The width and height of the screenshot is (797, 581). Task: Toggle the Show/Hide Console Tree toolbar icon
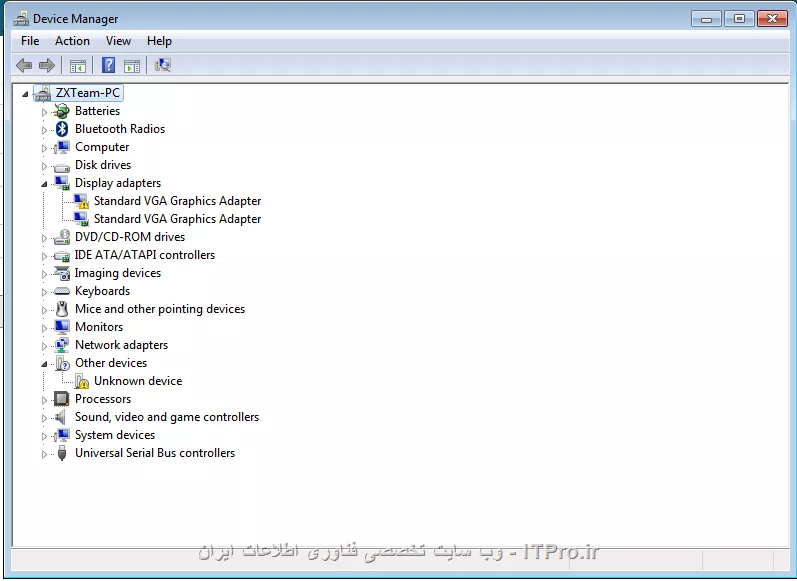click(x=78, y=66)
